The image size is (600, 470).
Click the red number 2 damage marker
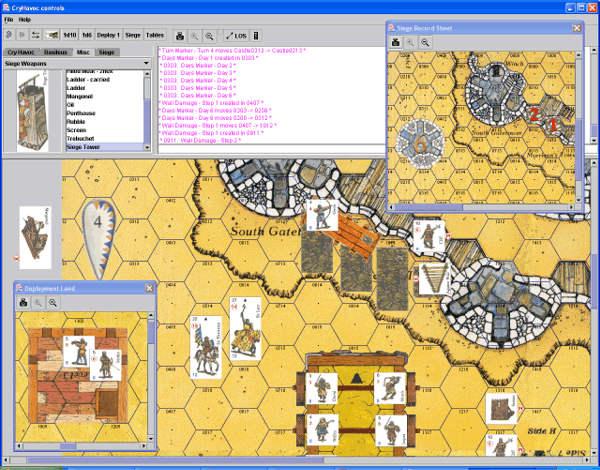coord(534,114)
